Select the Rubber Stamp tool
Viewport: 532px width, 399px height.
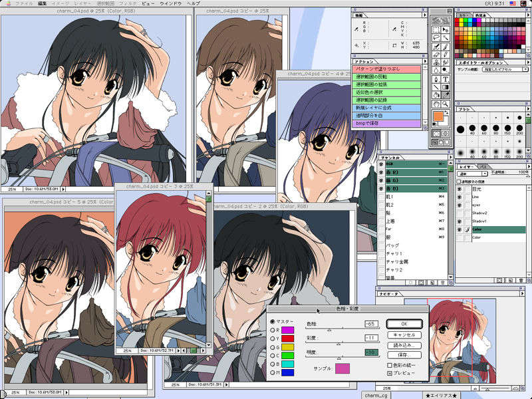[x=437, y=63]
